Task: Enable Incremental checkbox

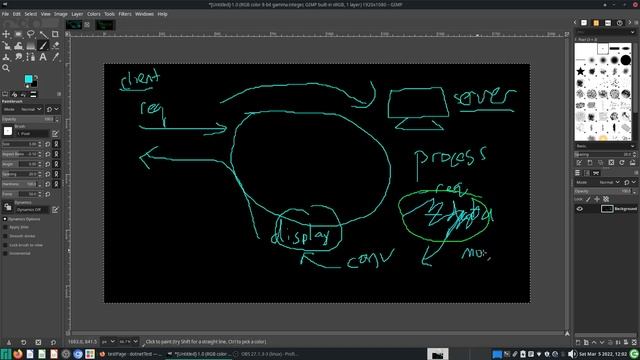Action: pos(5,253)
